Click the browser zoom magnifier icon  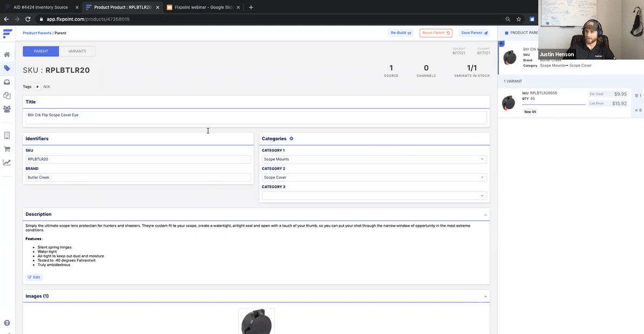[x=508, y=19]
